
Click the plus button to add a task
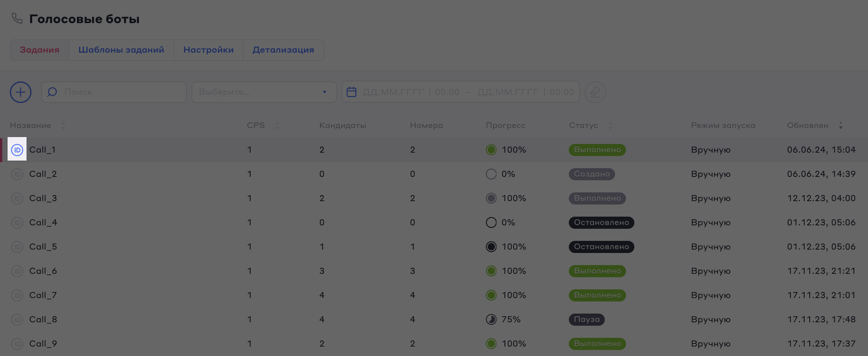[20, 92]
